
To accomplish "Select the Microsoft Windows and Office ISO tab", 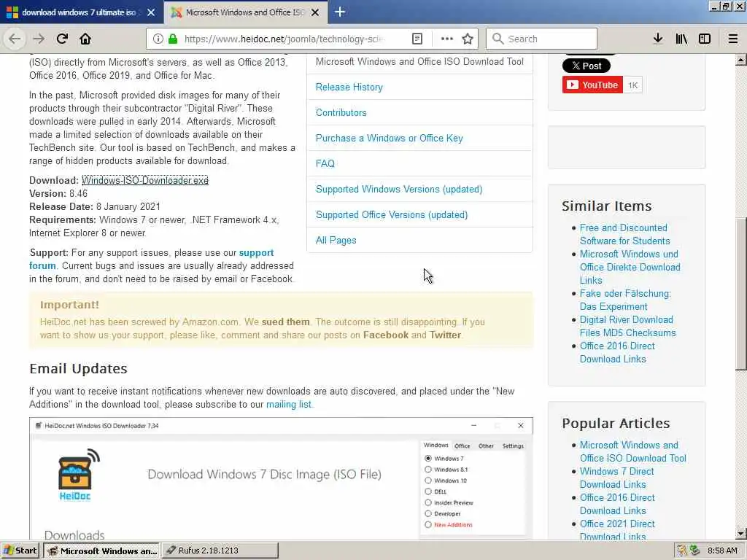I will click(245, 12).
